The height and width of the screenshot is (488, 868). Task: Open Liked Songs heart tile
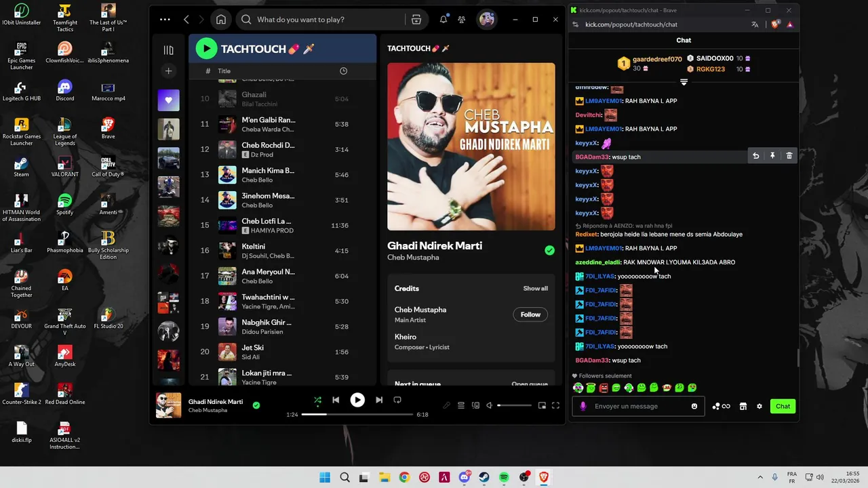169,100
